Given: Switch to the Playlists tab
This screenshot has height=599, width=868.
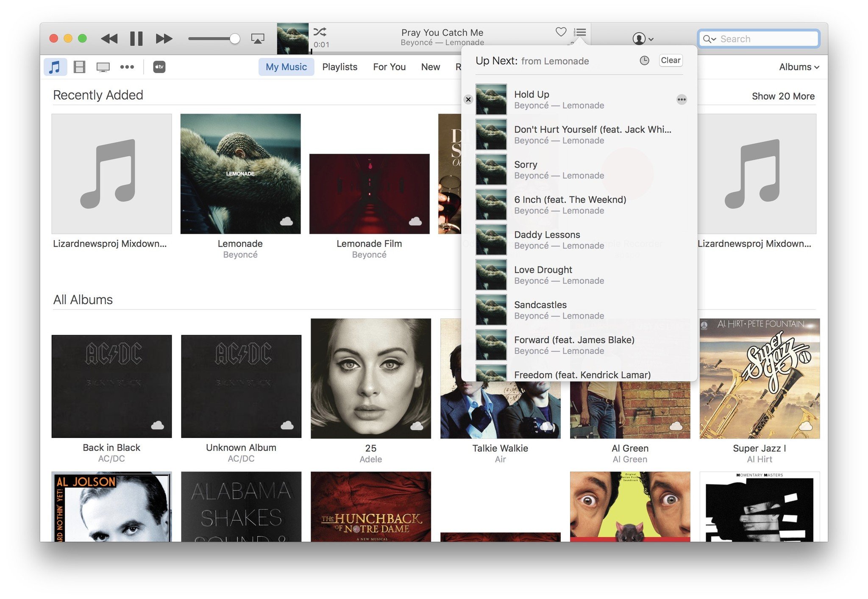Looking at the screenshot, I should (x=339, y=67).
